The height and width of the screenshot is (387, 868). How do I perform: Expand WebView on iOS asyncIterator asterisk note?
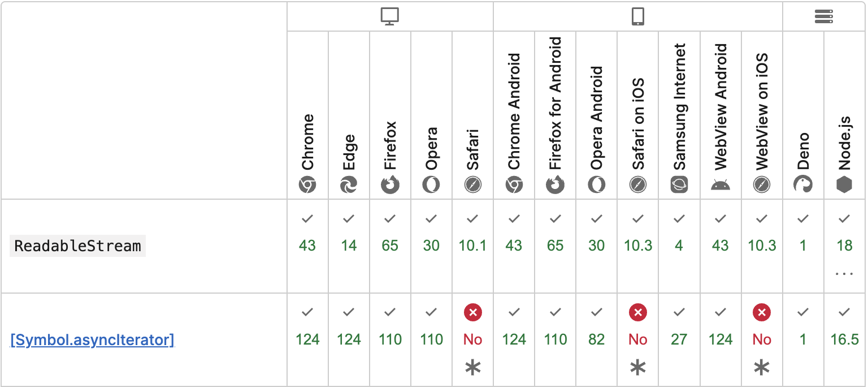click(x=762, y=368)
